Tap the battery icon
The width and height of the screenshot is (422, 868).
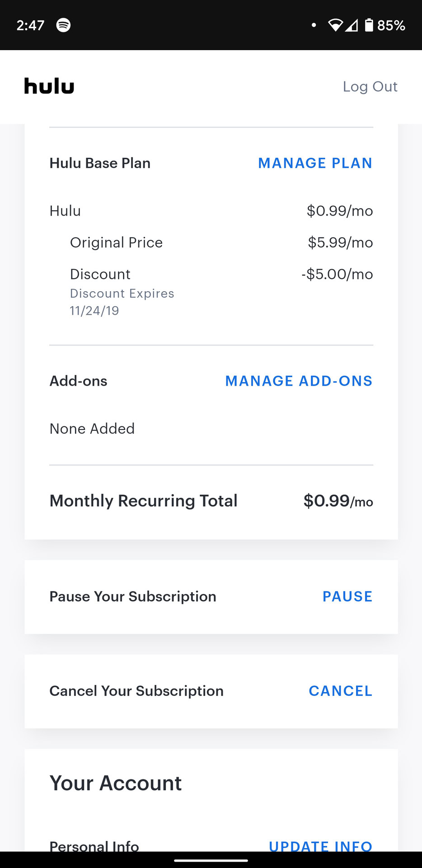pyautogui.click(x=369, y=25)
